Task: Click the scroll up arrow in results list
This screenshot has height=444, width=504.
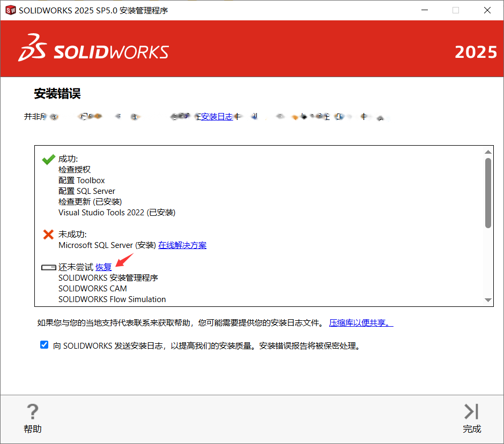Action: 488,152
